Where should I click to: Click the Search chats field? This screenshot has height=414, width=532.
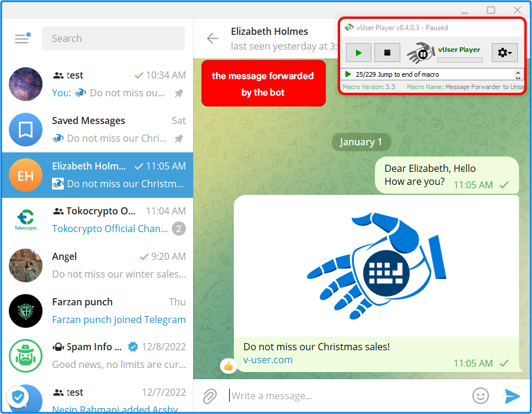[x=113, y=38]
